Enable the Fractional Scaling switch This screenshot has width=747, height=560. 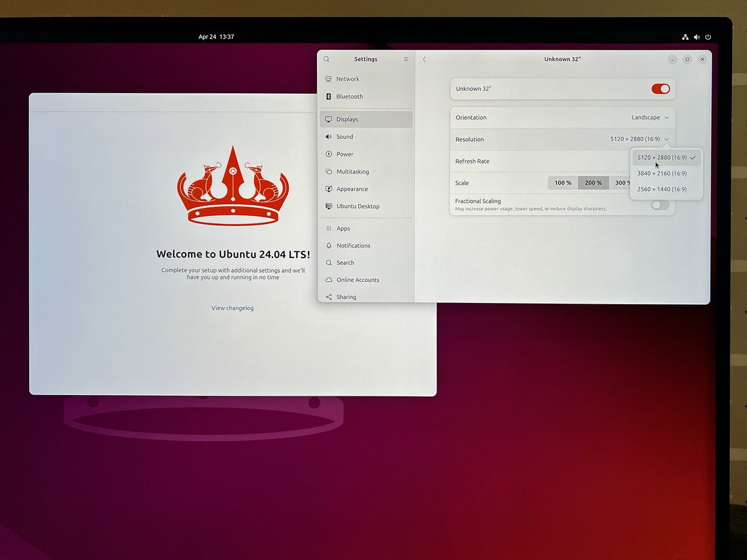660,205
